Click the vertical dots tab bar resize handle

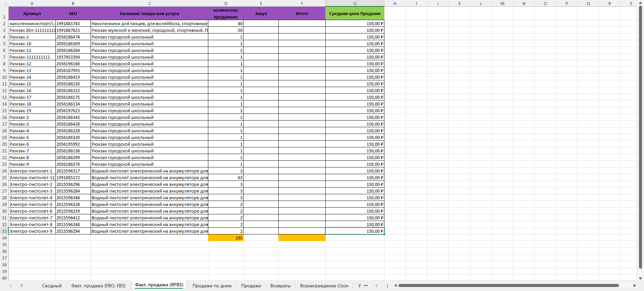pos(387,286)
